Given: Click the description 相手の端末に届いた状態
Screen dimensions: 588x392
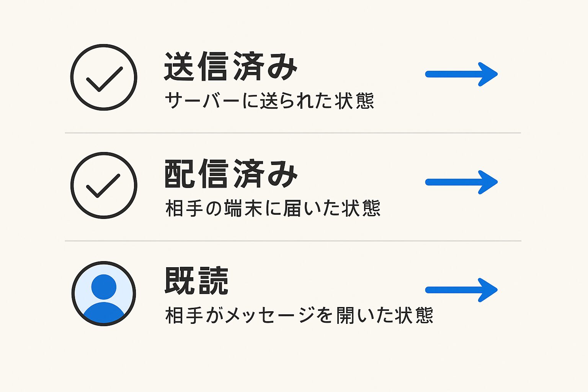Looking at the screenshot, I should (273, 209).
